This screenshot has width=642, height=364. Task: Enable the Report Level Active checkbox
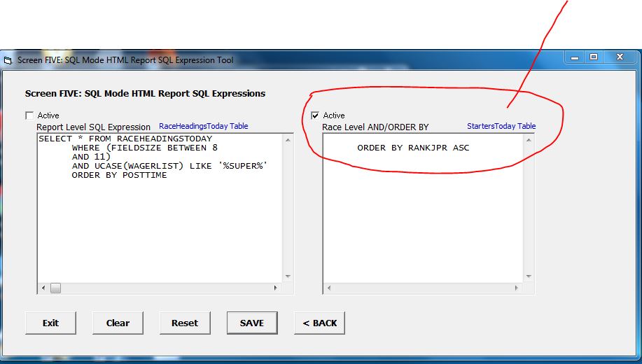(x=29, y=115)
